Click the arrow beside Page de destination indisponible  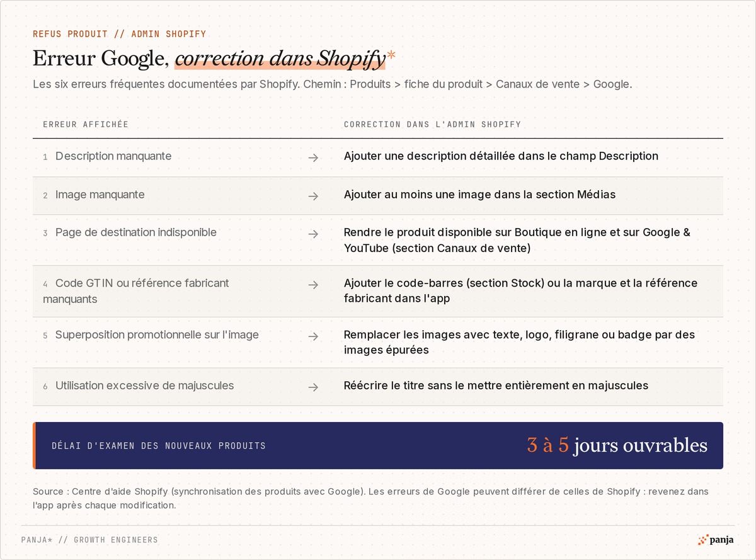(x=313, y=234)
